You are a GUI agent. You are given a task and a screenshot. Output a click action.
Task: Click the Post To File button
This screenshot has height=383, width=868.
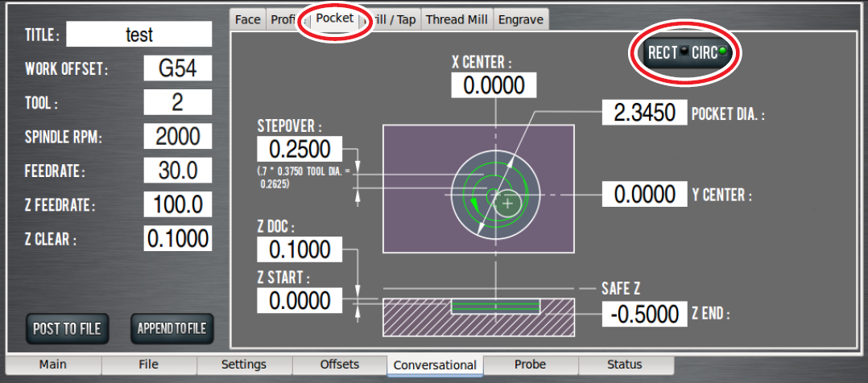pyautogui.click(x=67, y=328)
